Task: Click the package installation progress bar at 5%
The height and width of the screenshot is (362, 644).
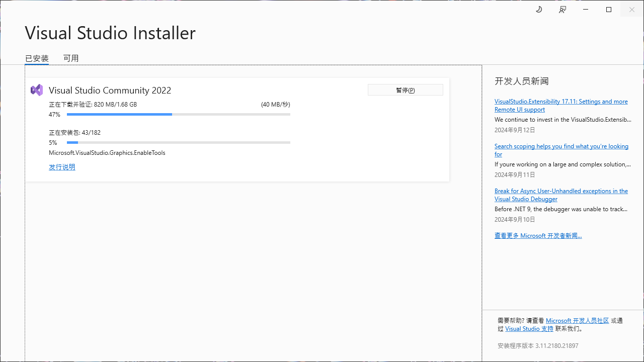Action: (178, 142)
